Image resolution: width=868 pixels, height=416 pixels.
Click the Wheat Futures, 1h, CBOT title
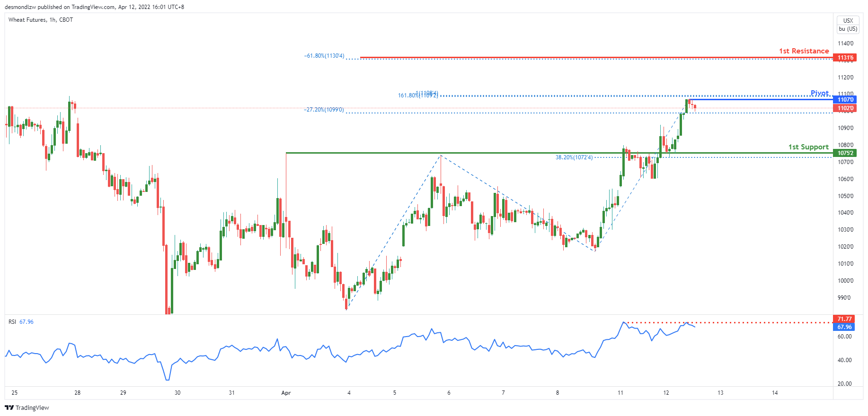click(x=41, y=20)
